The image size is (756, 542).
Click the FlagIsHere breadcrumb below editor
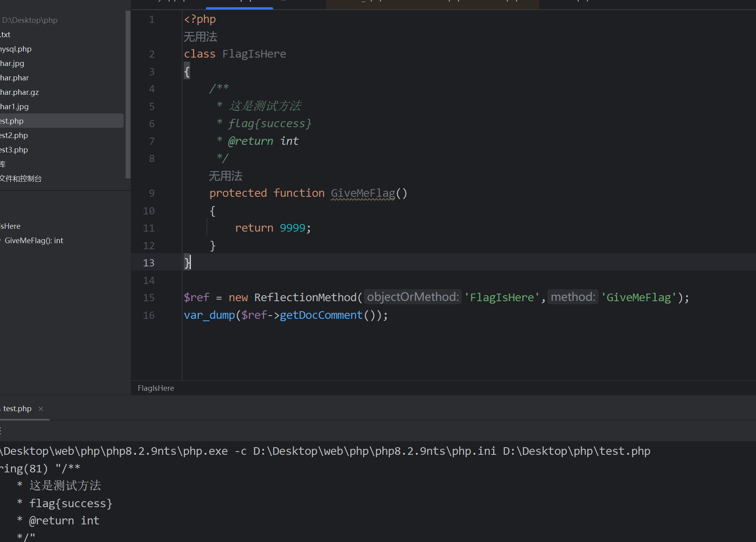(x=156, y=388)
